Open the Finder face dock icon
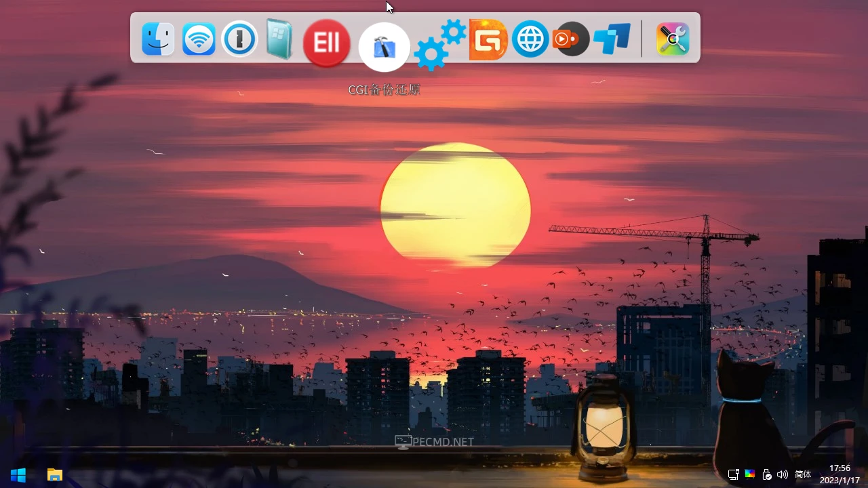Viewport: 868px width, 488px height. 158,39
